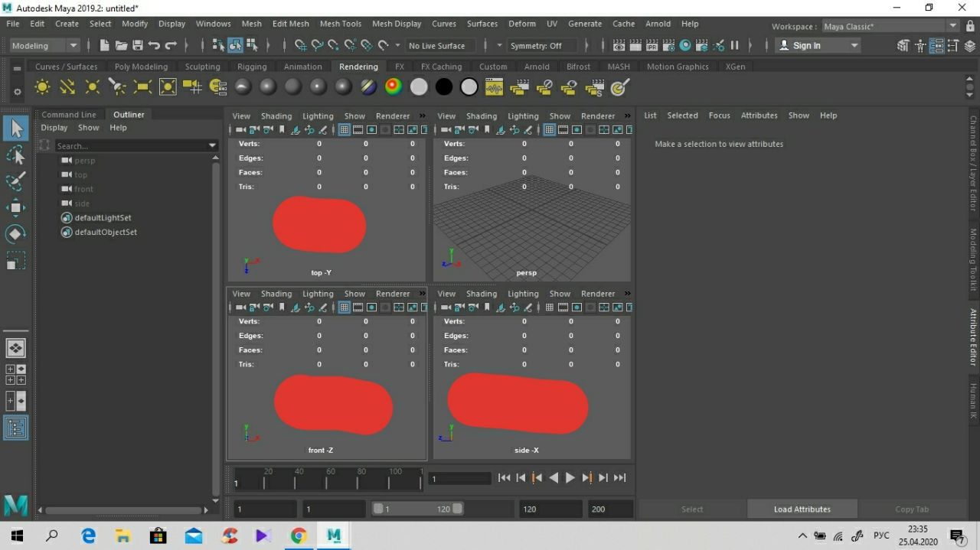This screenshot has width=980, height=550.
Task: Expand hidden menus in persp panel
Action: [628, 116]
